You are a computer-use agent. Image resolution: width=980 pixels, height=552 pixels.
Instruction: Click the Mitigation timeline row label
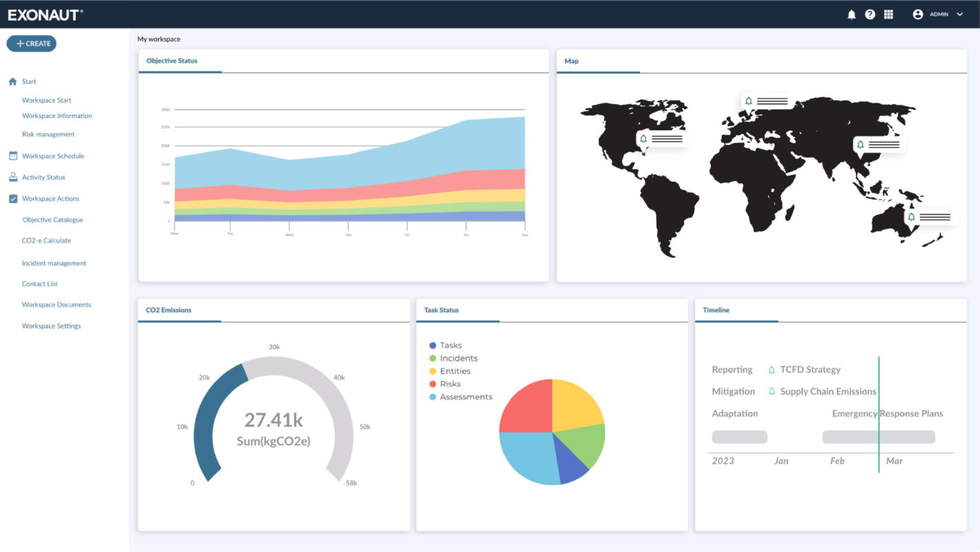coord(733,391)
